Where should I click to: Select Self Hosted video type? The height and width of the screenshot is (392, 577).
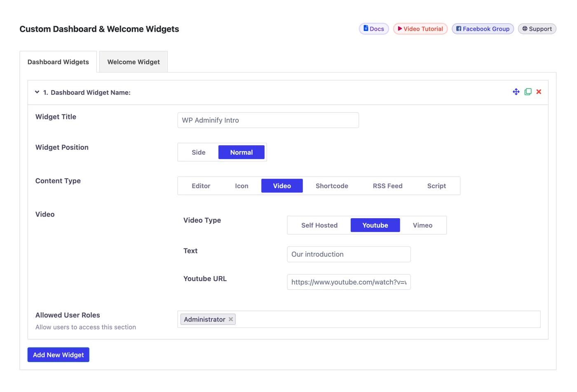coord(319,225)
